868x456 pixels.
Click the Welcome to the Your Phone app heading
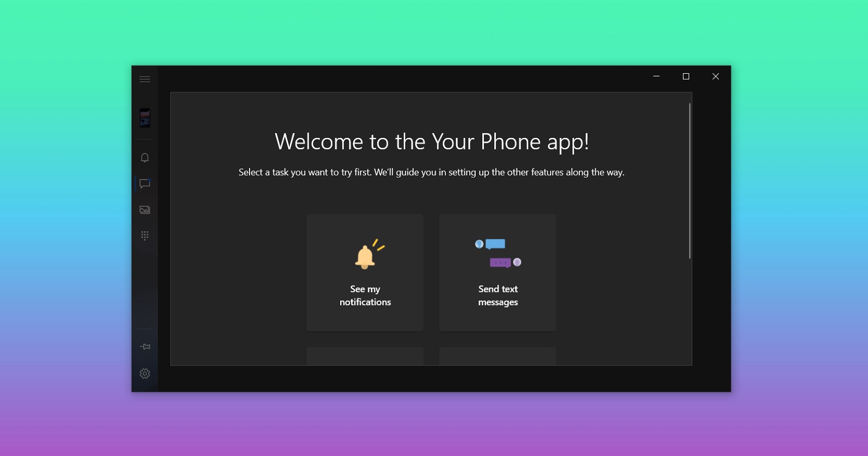[x=432, y=142]
